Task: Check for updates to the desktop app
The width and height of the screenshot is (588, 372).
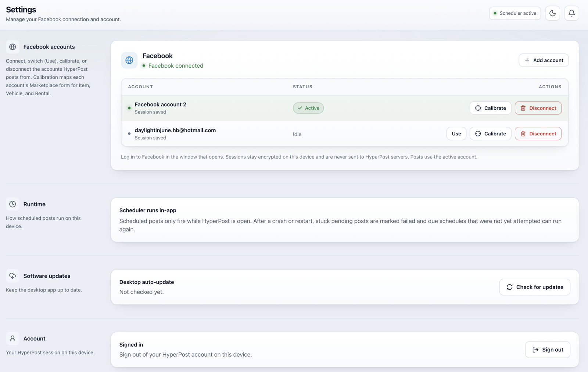Action: (x=535, y=287)
